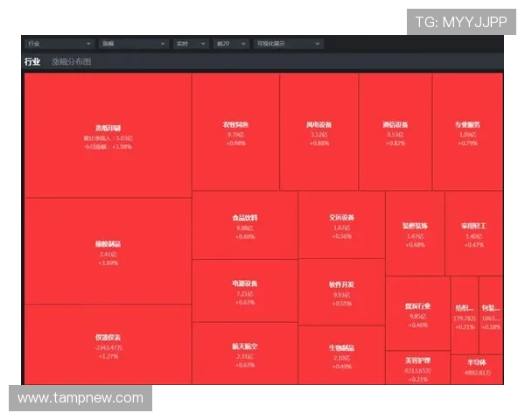Open the 实时 time range dropdown
Image resolution: width=525 pixels, height=420 pixels.
[190, 43]
